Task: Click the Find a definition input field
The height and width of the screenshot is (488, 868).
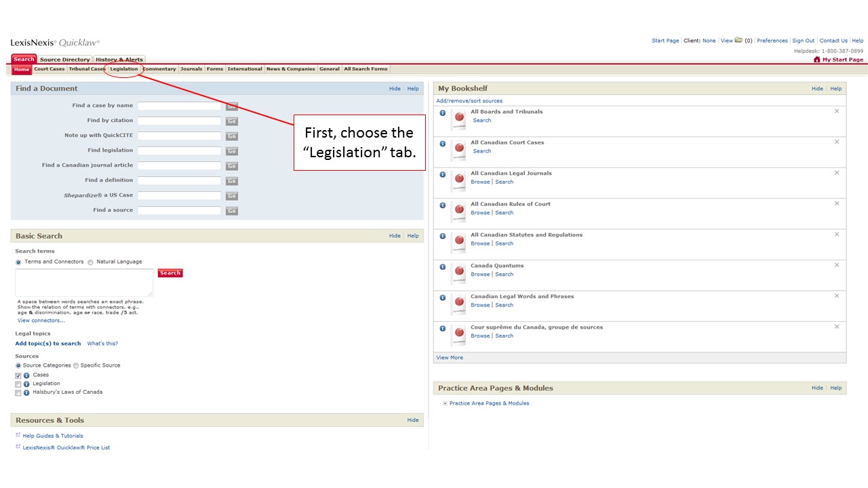Action: pyautogui.click(x=180, y=181)
